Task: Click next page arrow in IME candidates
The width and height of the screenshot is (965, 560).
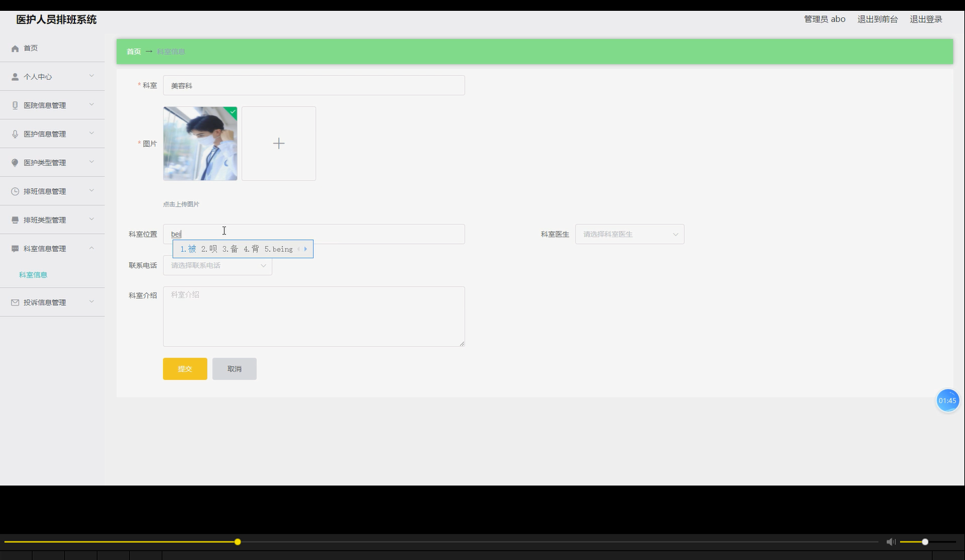Action: (x=306, y=249)
